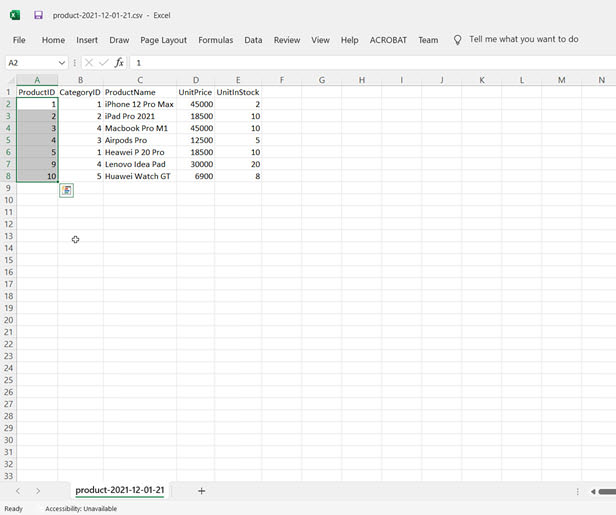
Task: Click Accessibility: Unavailable in status bar
Action: point(81,509)
